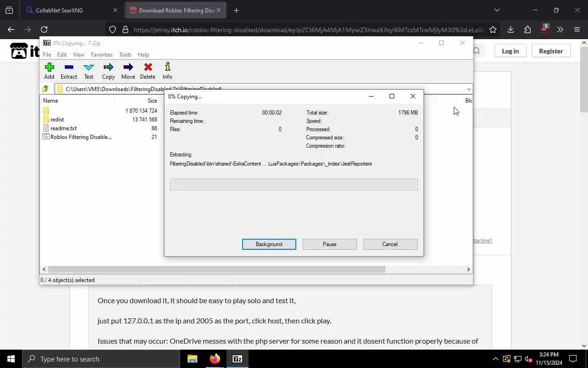Click the browser address bar URL
This screenshot has height=368, width=588.
[x=308, y=29]
